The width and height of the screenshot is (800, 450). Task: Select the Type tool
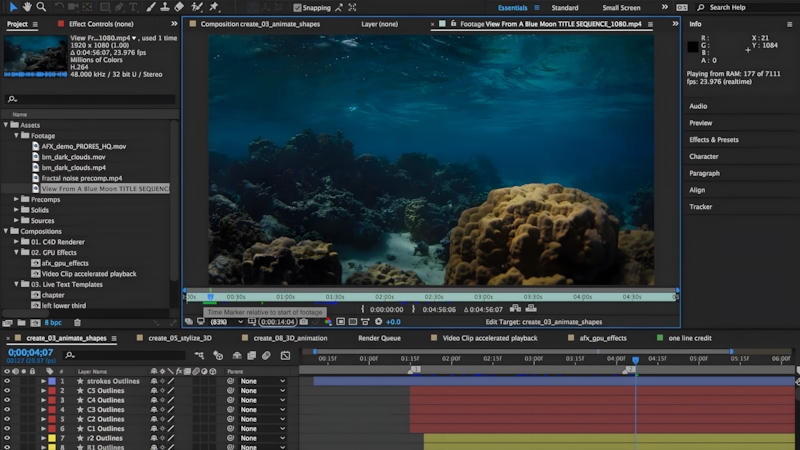[x=133, y=7]
